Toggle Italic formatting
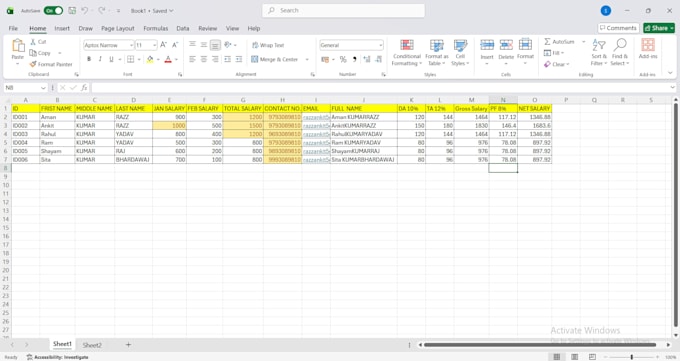 (x=100, y=59)
